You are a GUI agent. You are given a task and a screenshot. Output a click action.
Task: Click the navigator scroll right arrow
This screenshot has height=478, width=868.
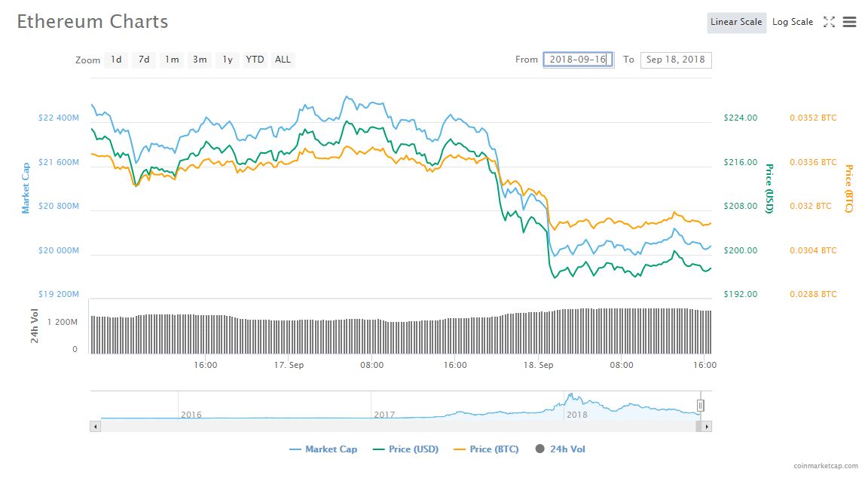pyautogui.click(x=706, y=426)
